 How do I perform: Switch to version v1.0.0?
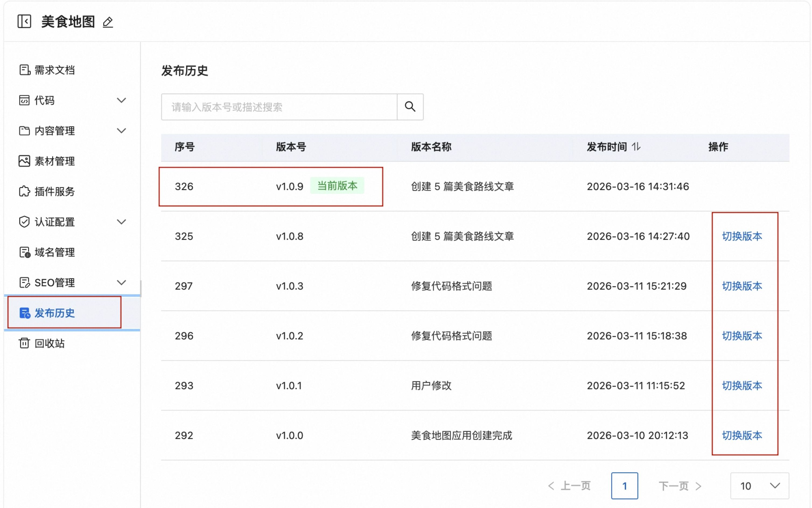[742, 435]
